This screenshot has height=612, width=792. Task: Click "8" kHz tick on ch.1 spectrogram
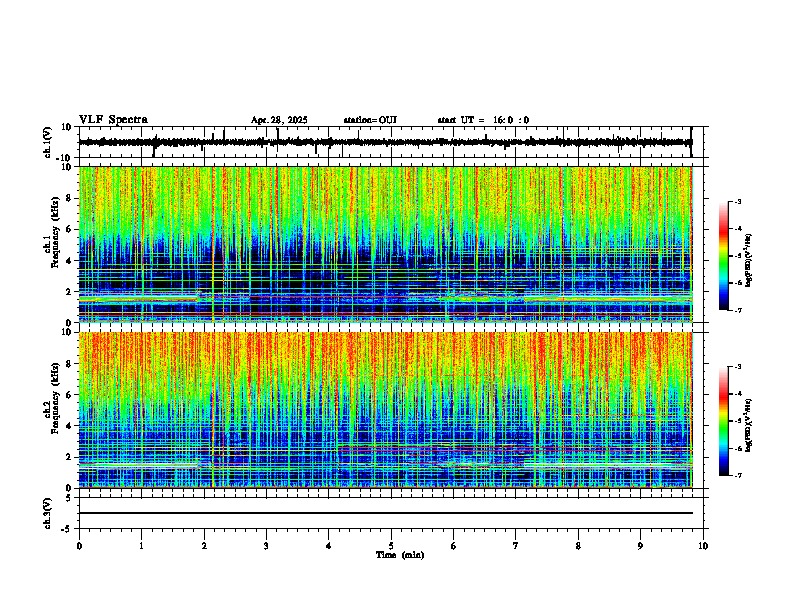point(70,198)
